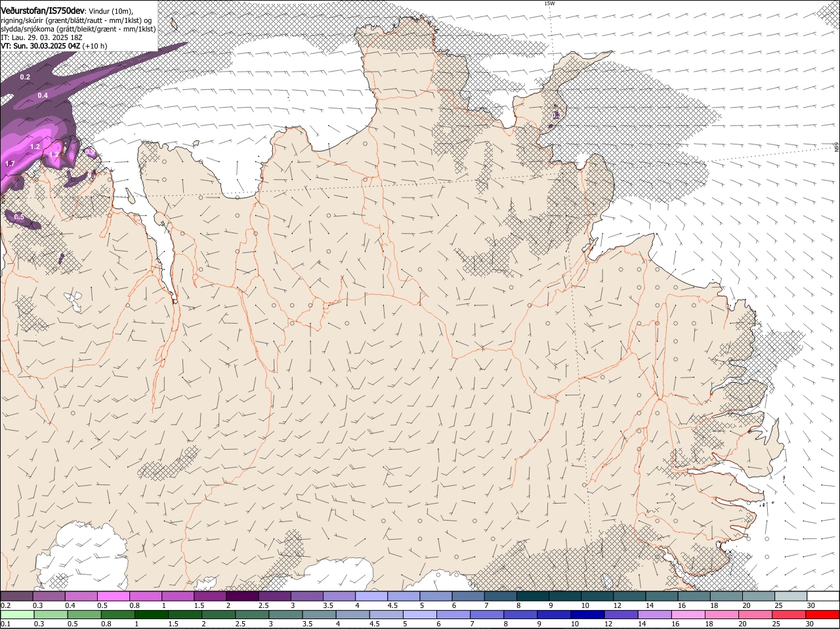Click the "slydda/snjókoma" legend description line

click(x=78, y=29)
